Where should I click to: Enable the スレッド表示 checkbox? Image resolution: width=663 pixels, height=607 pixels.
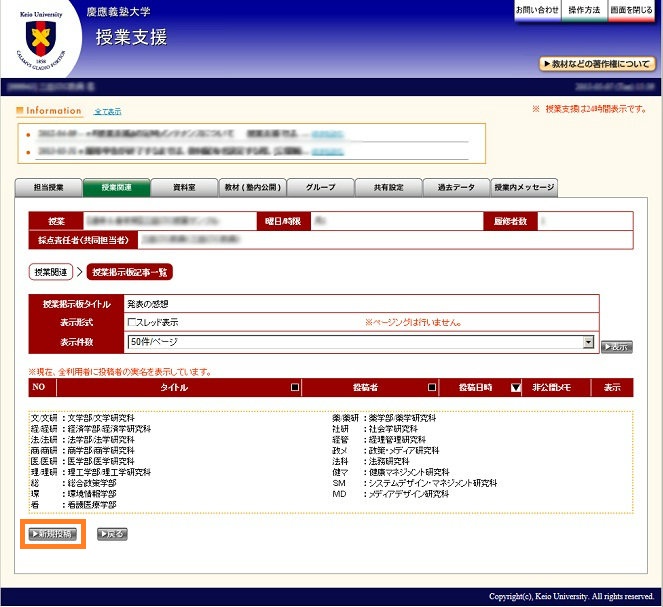pyautogui.click(x=132, y=322)
